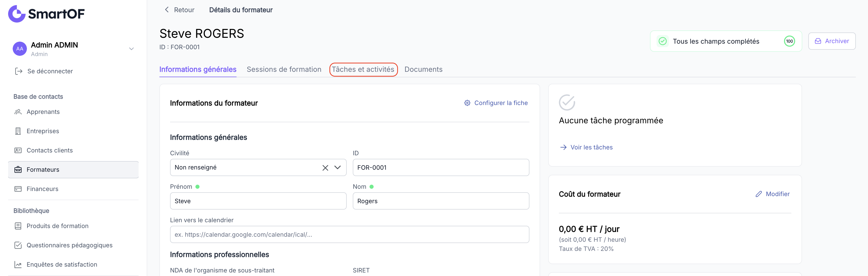Click the green completed-fields check icon
Viewport: 868px width, 276px height.
click(662, 41)
